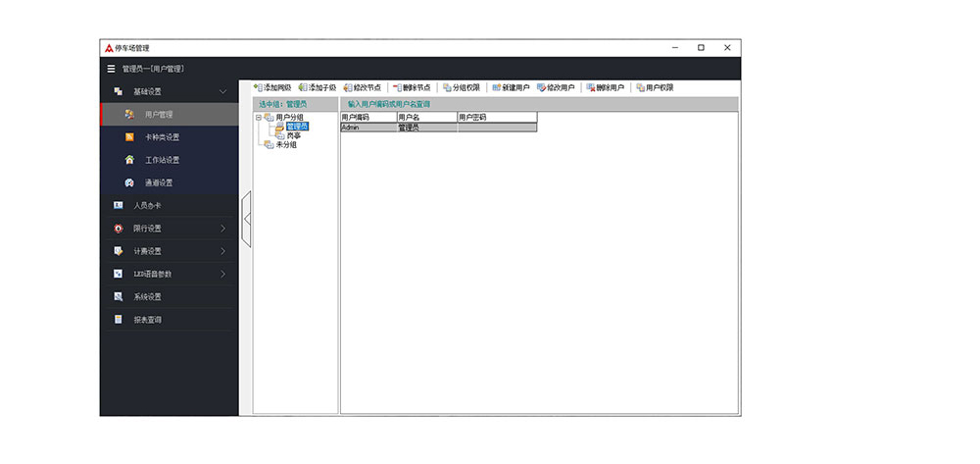Viewport: 980px width, 464px height.
Task: Click the 添加子级 toolbar icon
Action: [x=304, y=87]
